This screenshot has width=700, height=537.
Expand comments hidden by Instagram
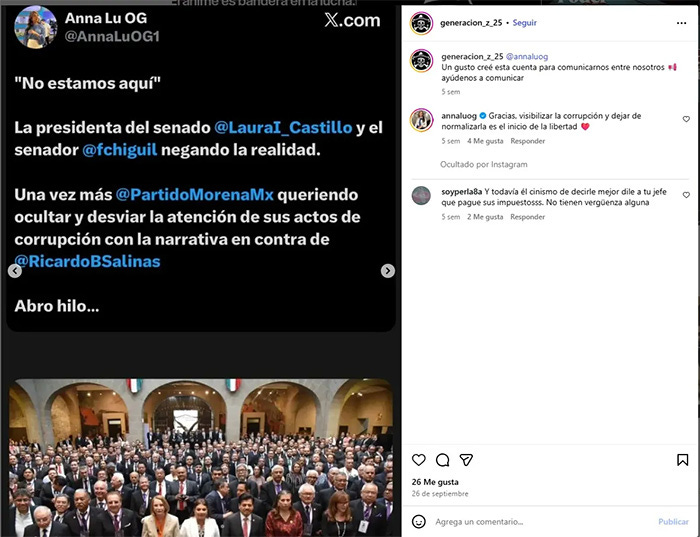point(483,164)
